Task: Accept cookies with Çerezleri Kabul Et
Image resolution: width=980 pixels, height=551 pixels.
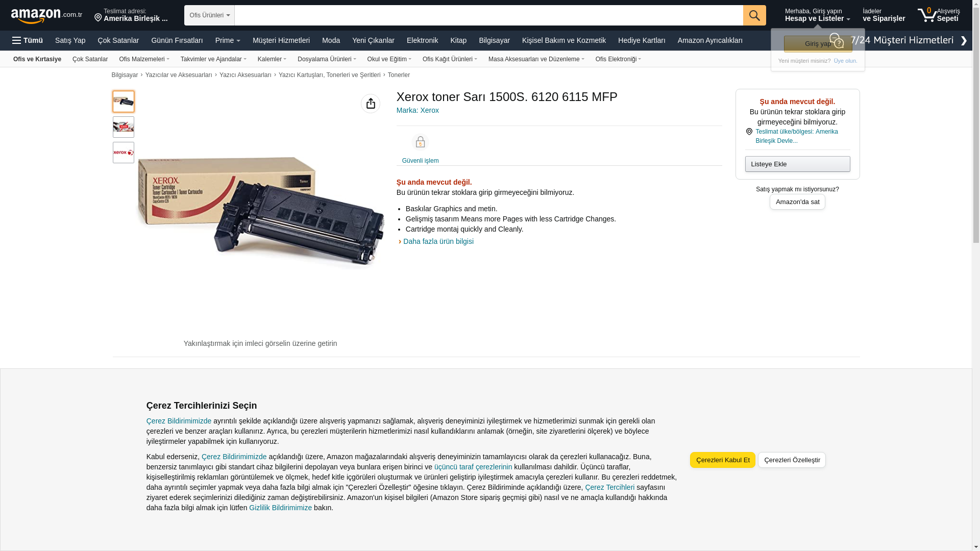Action: pos(723,460)
